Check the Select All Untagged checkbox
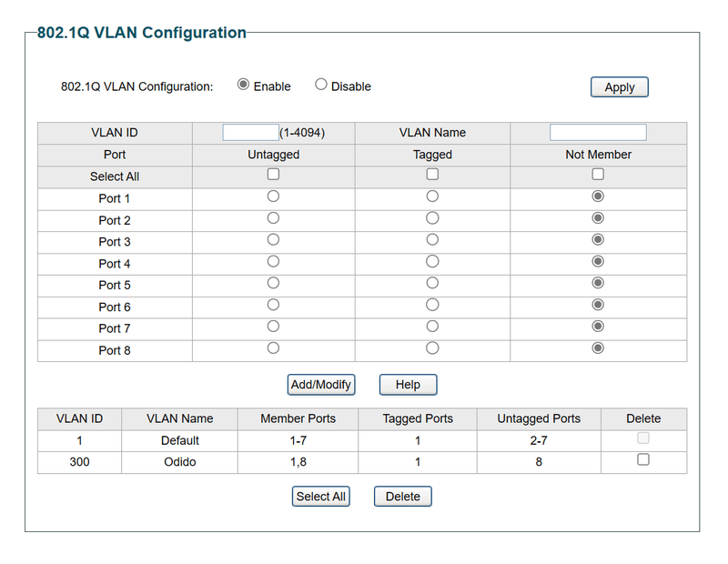This screenshot has height=564, width=728. 273,175
